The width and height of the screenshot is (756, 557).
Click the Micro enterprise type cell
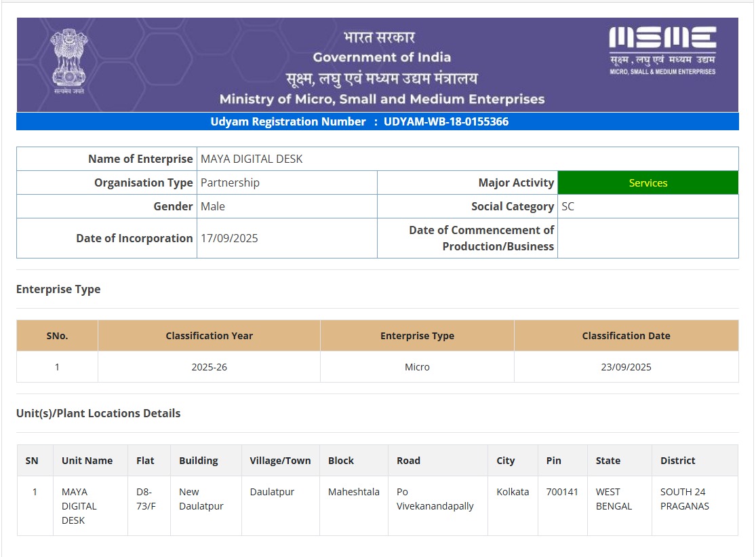pyautogui.click(x=417, y=367)
